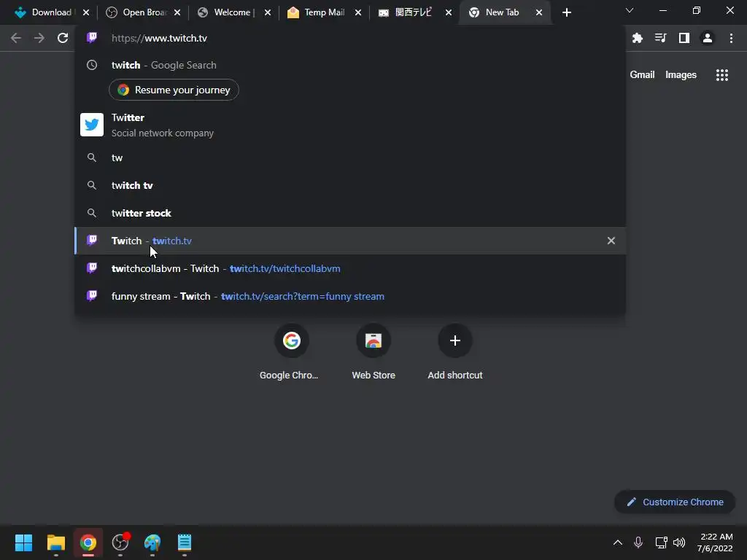Select the 'tw' search suggestion
The image size is (747, 560).
coord(350,157)
